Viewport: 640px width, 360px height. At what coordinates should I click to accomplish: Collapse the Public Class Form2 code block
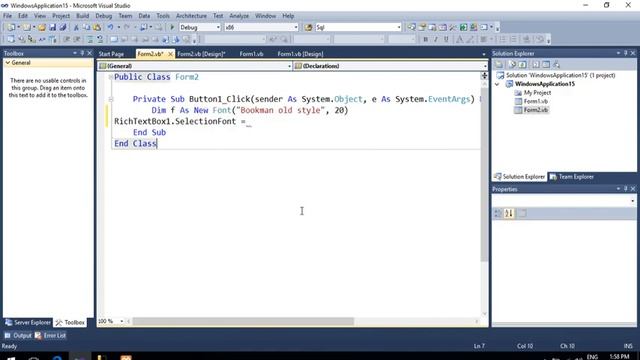pyautogui.click(x=111, y=77)
